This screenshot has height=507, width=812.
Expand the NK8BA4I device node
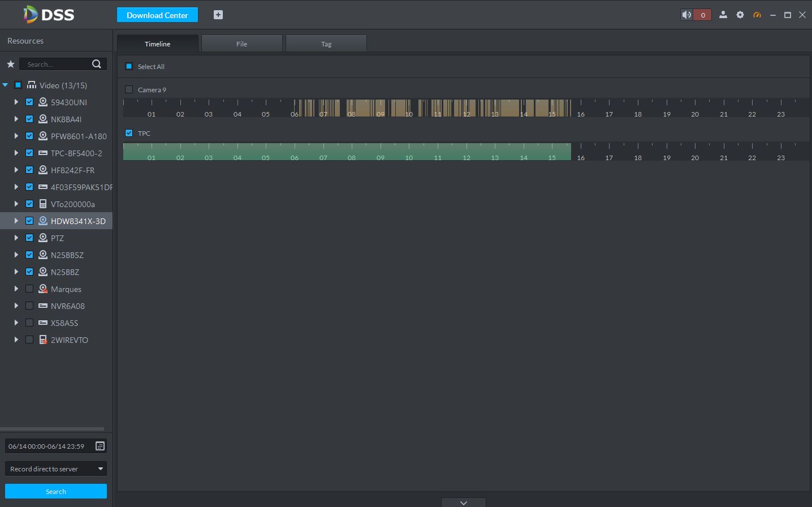pos(16,119)
